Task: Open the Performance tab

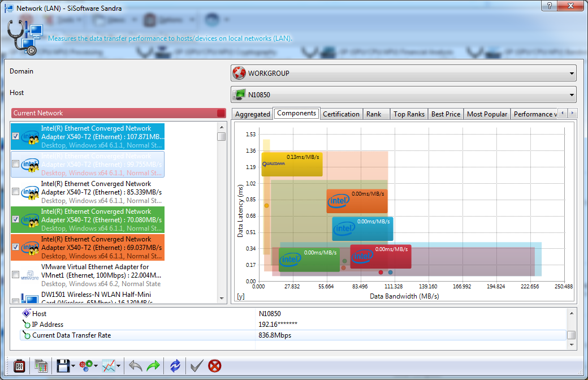Action: (535, 114)
